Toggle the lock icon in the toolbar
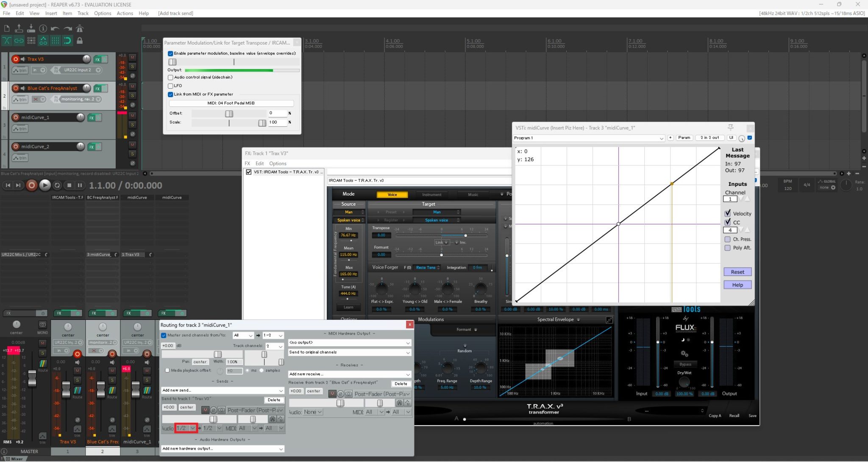 click(x=80, y=41)
